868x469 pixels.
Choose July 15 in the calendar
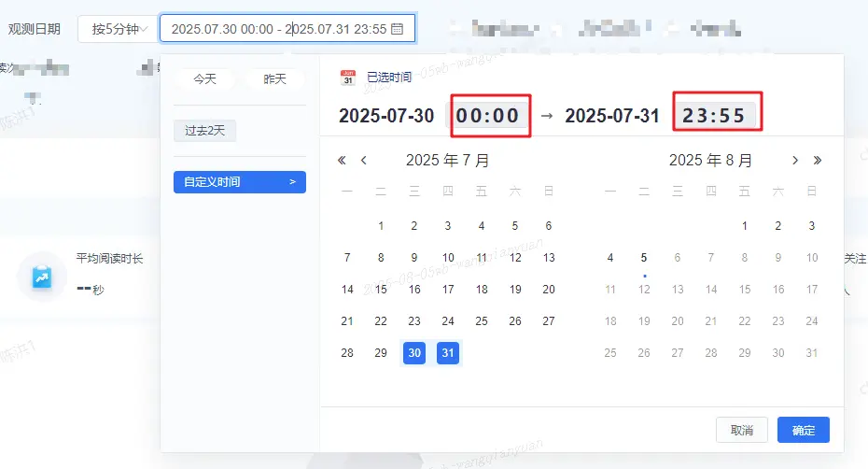(x=381, y=290)
